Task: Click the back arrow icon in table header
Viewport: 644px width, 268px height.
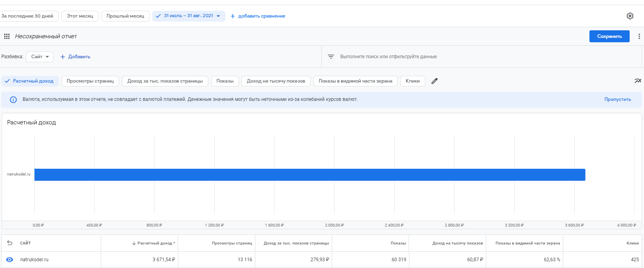Action: [x=10, y=243]
